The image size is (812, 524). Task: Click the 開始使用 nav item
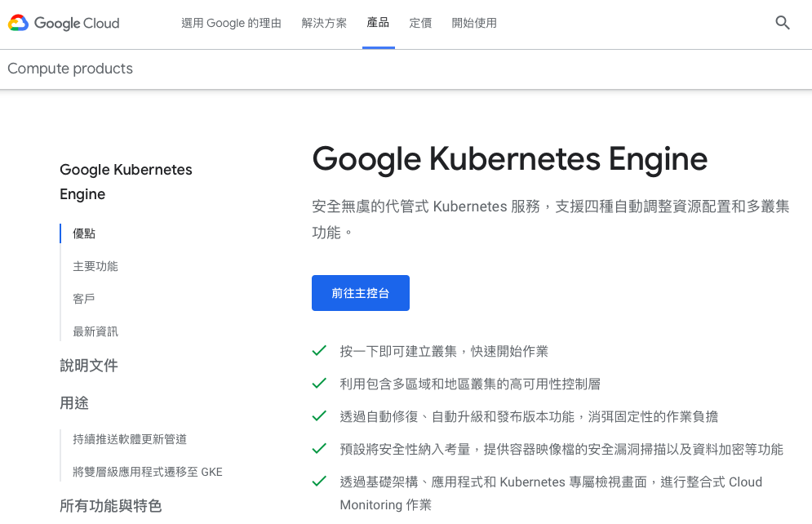click(x=474, y=23)
